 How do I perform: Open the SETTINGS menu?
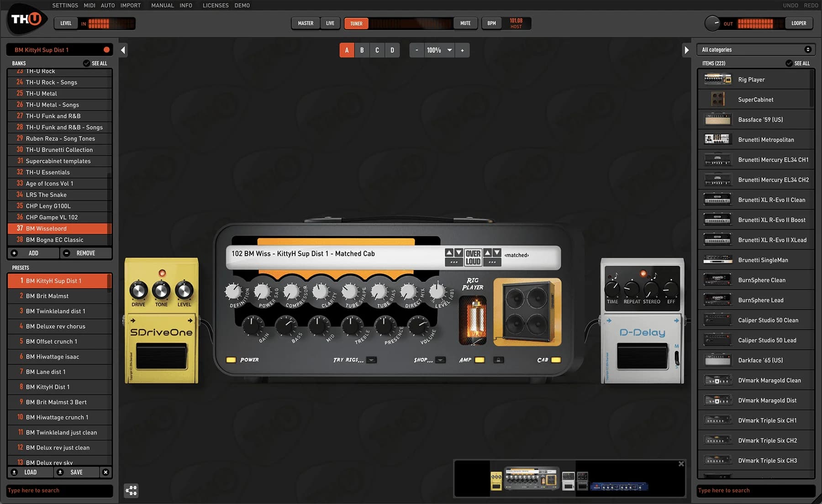65,5
